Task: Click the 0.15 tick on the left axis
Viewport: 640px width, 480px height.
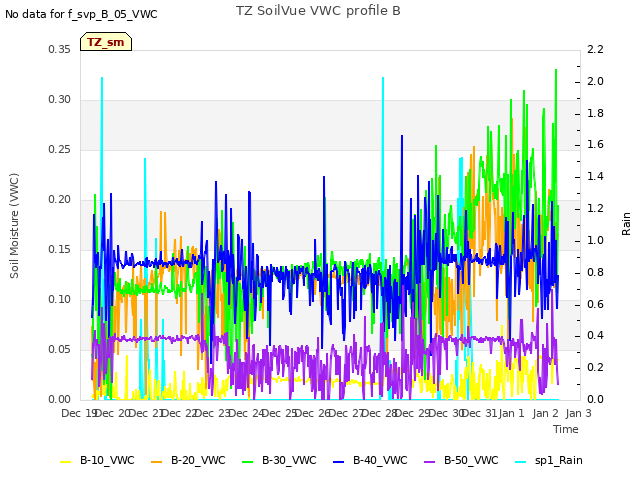Action: pos(59,249)
